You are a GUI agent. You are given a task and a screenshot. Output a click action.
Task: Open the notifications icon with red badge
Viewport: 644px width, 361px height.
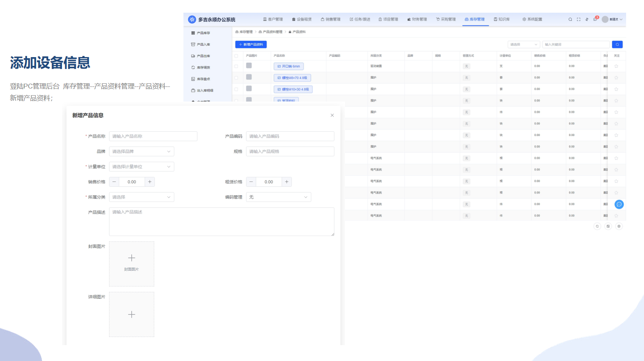coord(595,19)
